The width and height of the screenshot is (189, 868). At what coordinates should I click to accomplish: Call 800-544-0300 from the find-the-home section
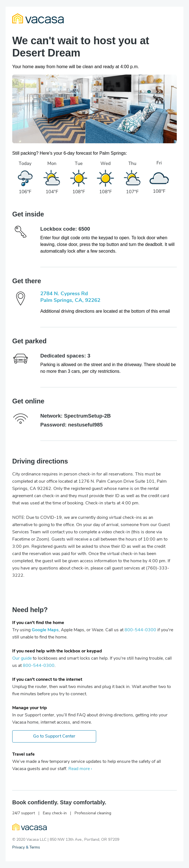pyautogui.click(x=140, y=630)
